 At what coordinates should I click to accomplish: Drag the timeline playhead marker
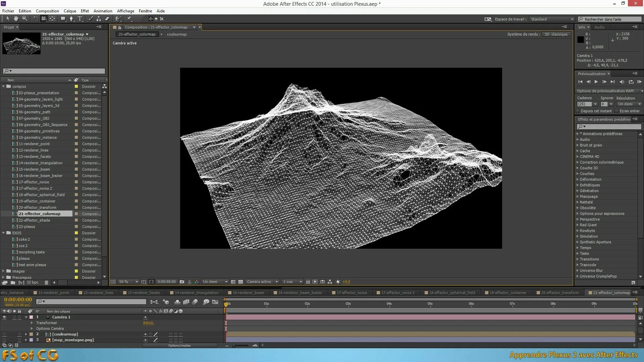tap(226, 303)
